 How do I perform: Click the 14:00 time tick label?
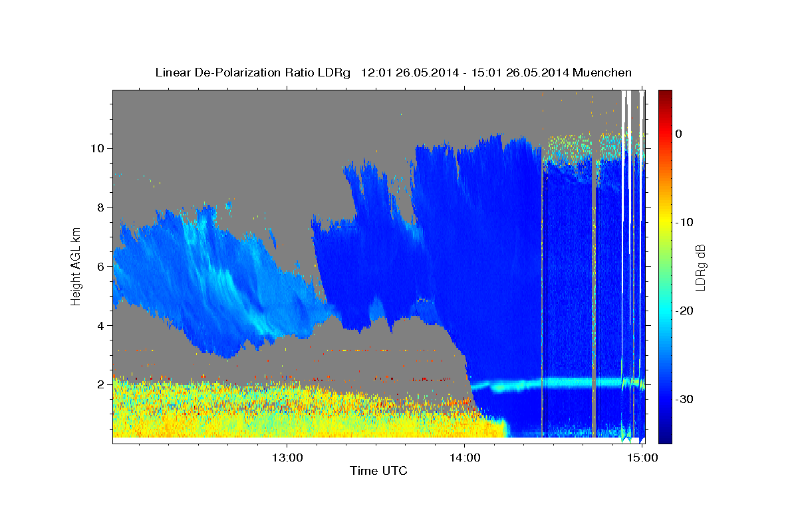[464, 458]
